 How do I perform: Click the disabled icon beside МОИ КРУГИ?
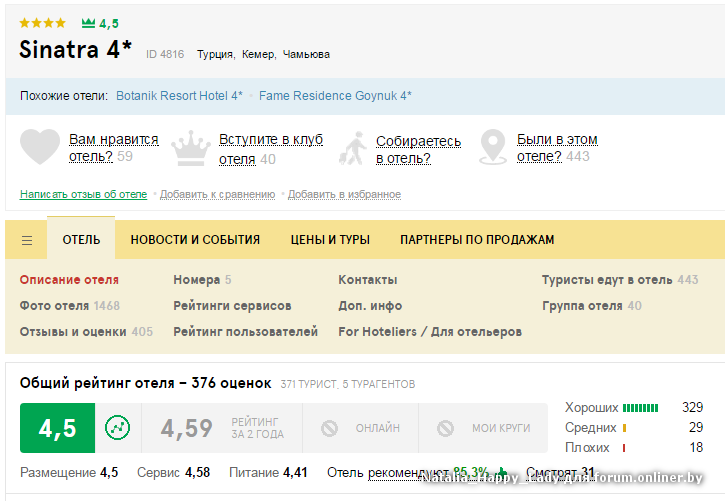click(x=446, y=428)
